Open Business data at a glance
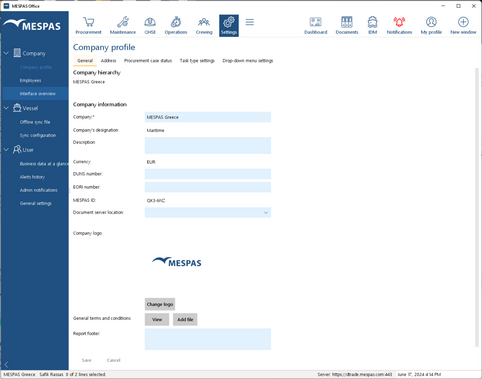The height and width of the screenshot is (379, 482). point(44,164)
